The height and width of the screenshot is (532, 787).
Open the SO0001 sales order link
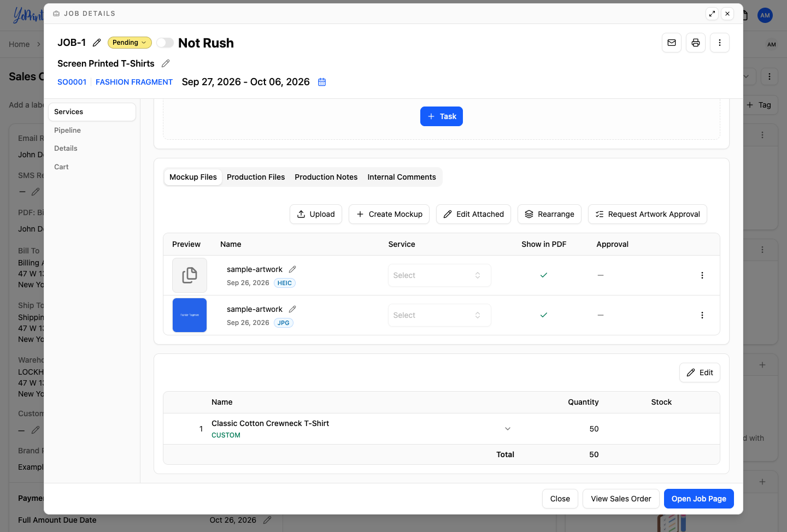point(72,82)
